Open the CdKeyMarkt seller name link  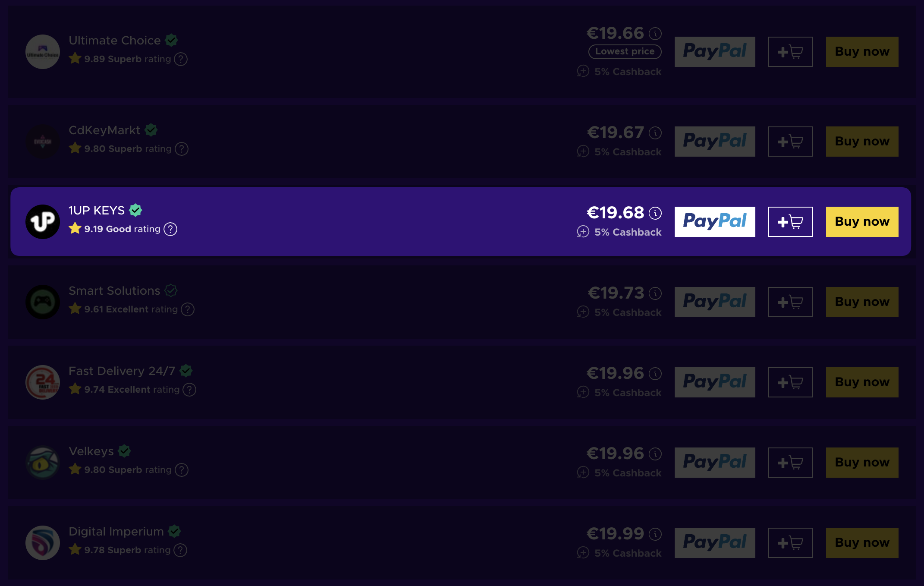[104, 130]
